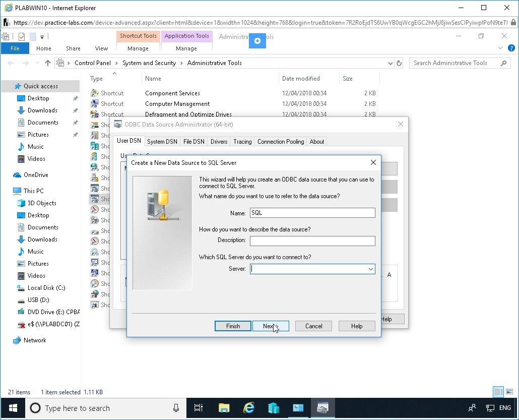This screenshot has height=420, width=519.
Task: Open File Explorer from the taskbar
Action: (x=224, y=408)
